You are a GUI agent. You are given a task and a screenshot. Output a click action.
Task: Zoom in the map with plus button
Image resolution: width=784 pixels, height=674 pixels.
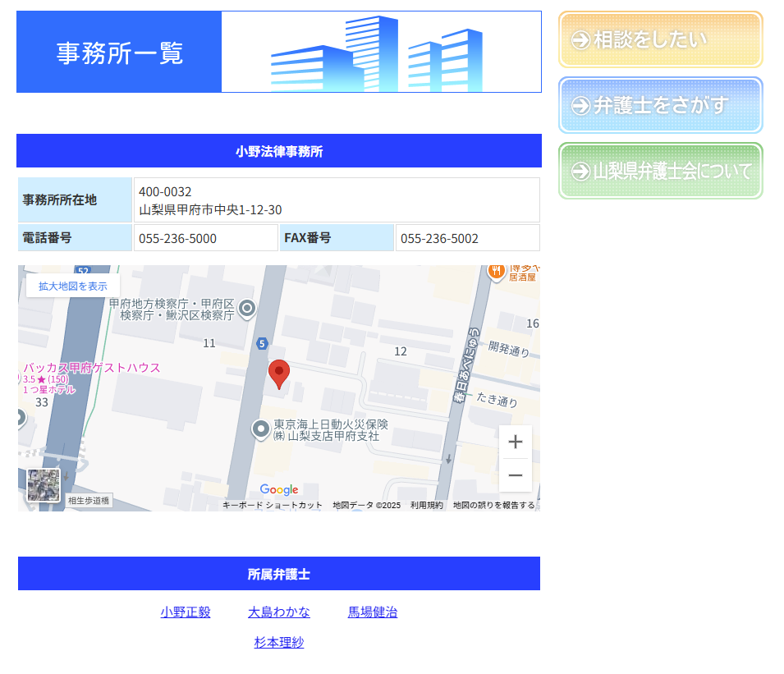coord(515,442)
